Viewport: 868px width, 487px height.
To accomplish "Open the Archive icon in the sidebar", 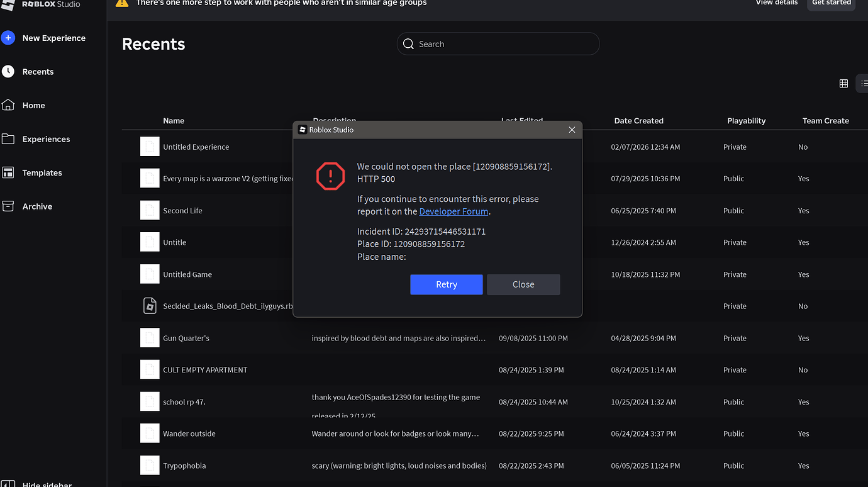I will [x=8, y=206].
